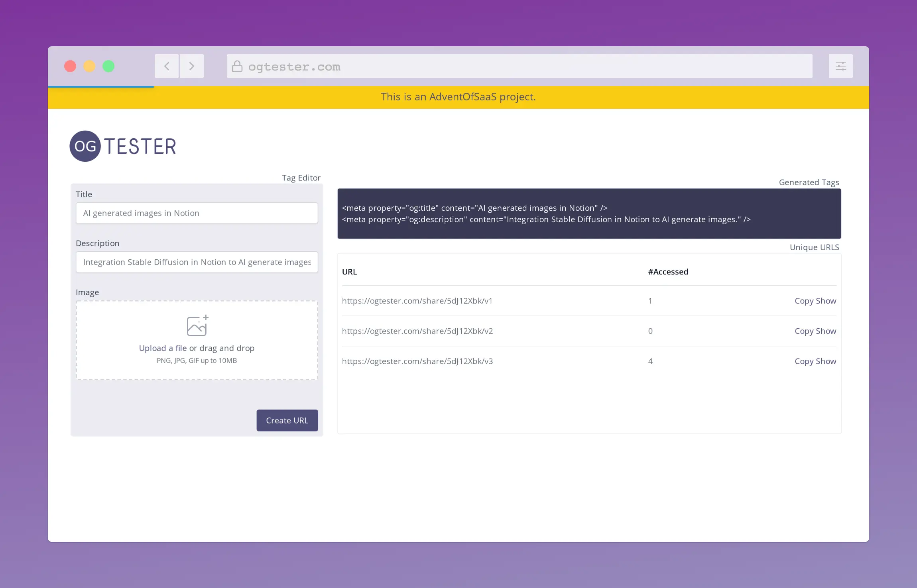
Task: Click the generated meta tags code block
Action: coord(589,214)
